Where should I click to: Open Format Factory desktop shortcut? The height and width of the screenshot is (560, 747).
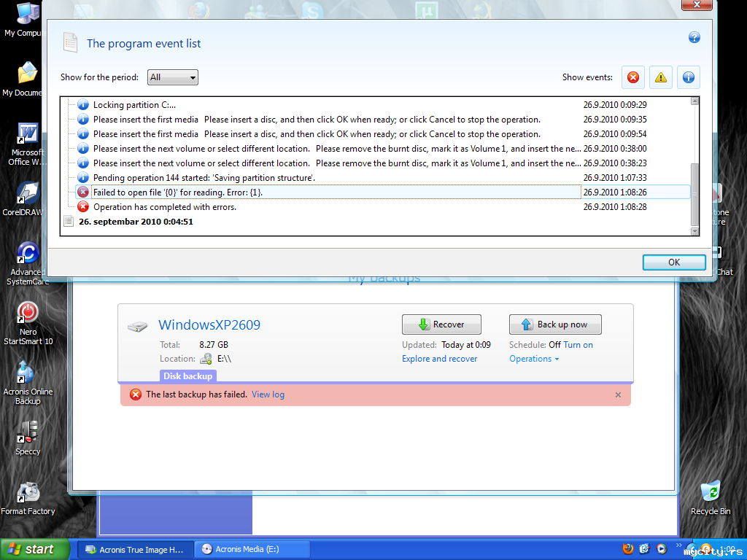point(28,498)
